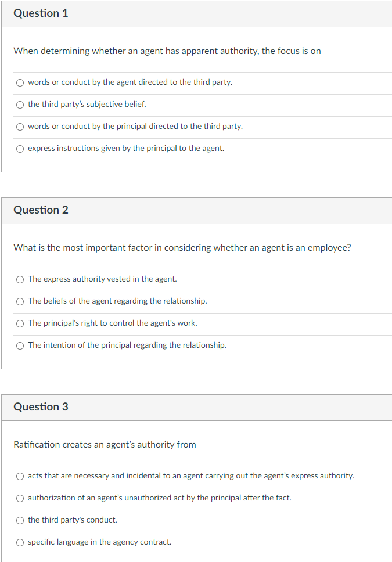The width and height of the screenshot is (392, 562).
Task: Click the ratification question text
Action: pos(105,445)
